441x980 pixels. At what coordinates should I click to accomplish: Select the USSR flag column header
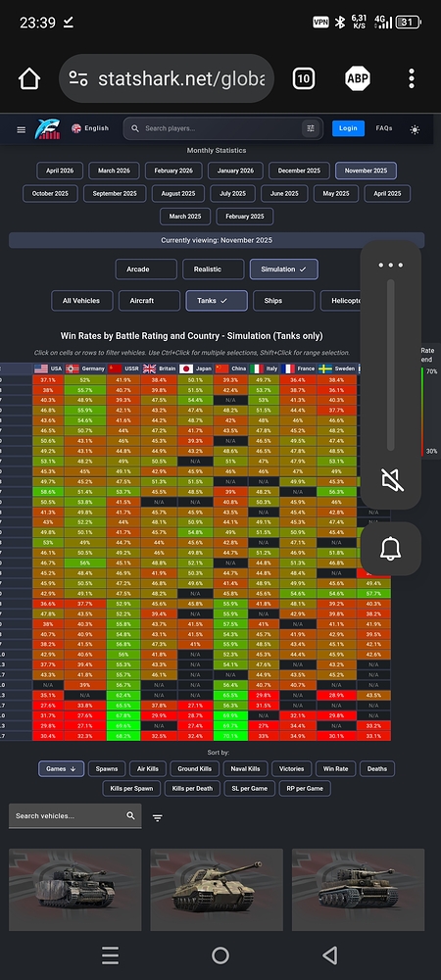123,368
